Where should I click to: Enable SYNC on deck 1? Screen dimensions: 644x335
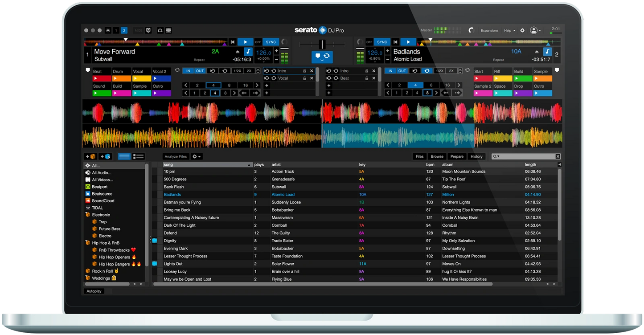point(271,41)
